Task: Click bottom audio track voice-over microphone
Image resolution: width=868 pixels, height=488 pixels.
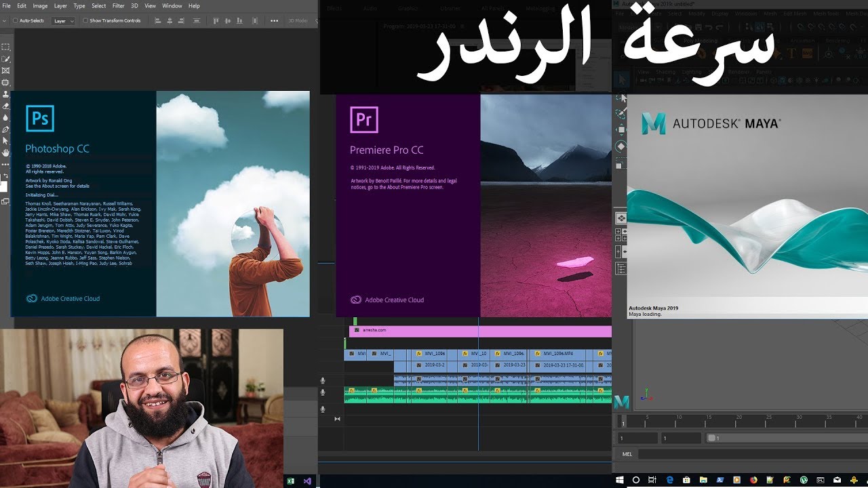Action: tap(323, 409)
